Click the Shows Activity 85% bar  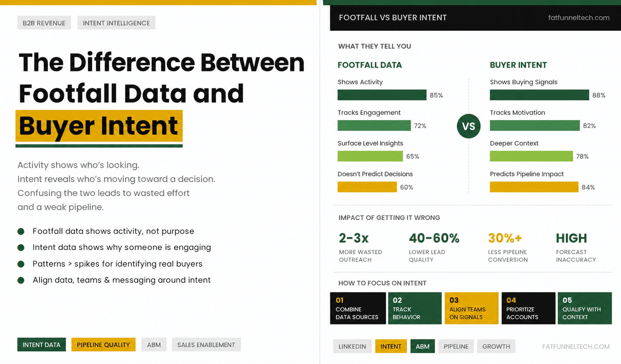(x=382, y=95)
